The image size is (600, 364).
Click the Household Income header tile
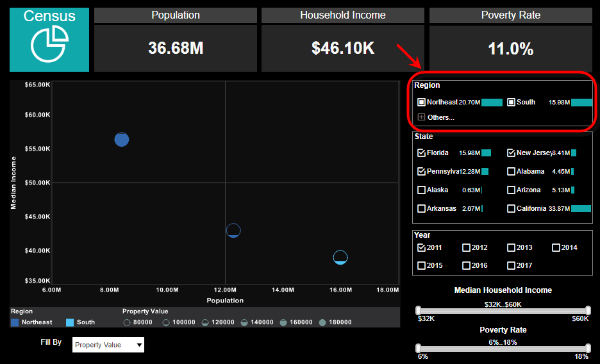343,15
